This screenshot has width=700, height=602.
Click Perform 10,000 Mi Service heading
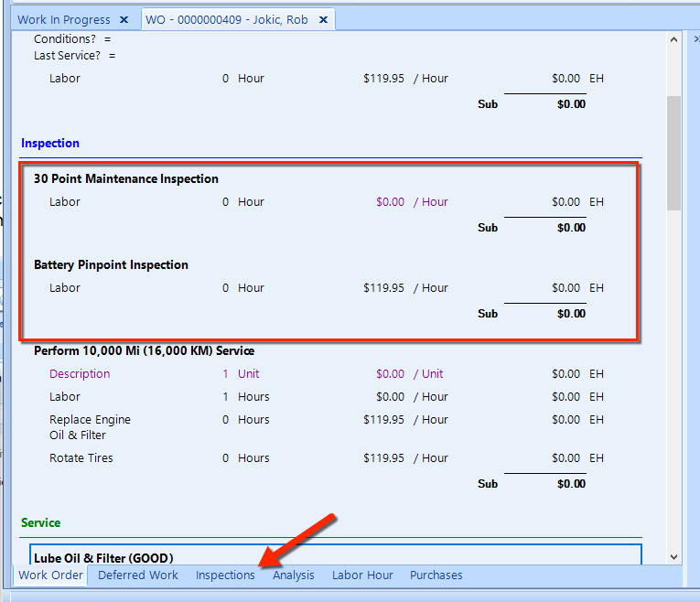click(144, 350)
